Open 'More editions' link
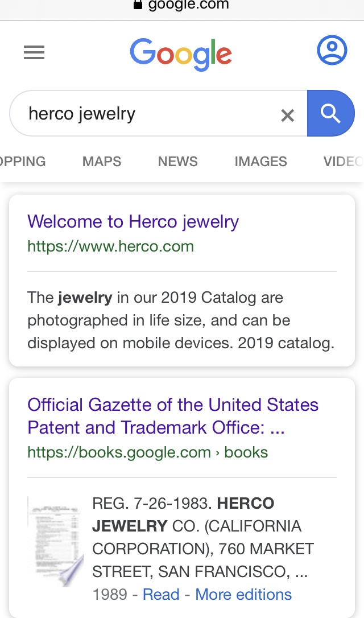The height and width of the screenshot is (618, 364). pyautogui.click(x=243, y=595)
